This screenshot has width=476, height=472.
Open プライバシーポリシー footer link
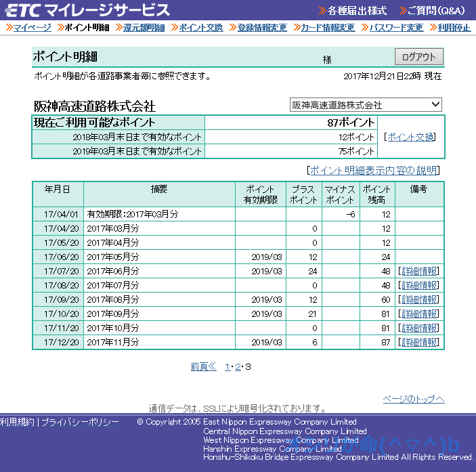click(80, 422)
